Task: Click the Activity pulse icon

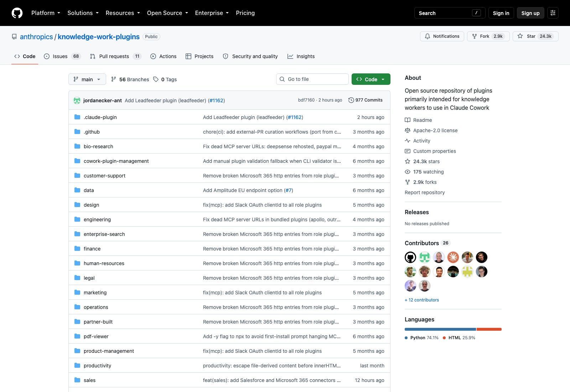Action: coord(408,141)
